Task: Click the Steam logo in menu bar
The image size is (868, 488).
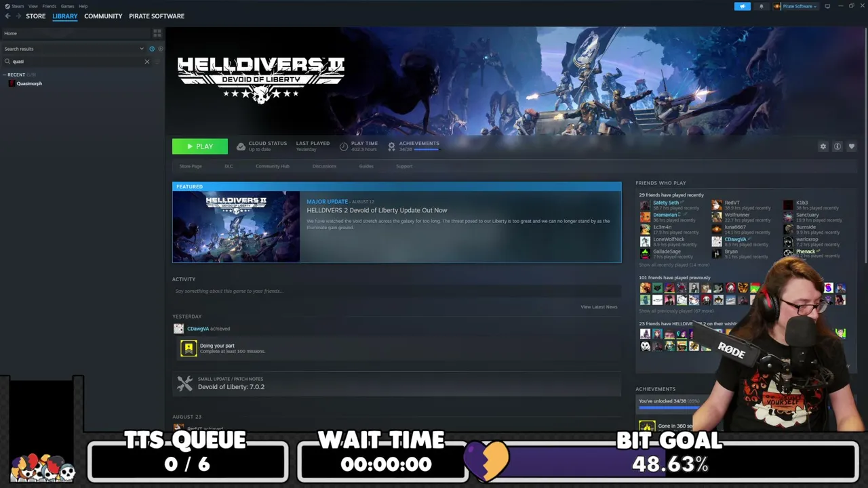Action: [7, 6]
